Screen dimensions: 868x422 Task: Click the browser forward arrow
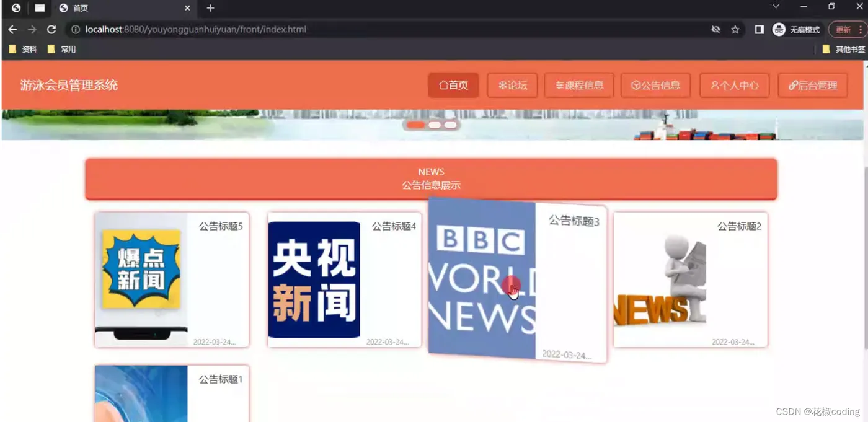(x=32, y=29)
